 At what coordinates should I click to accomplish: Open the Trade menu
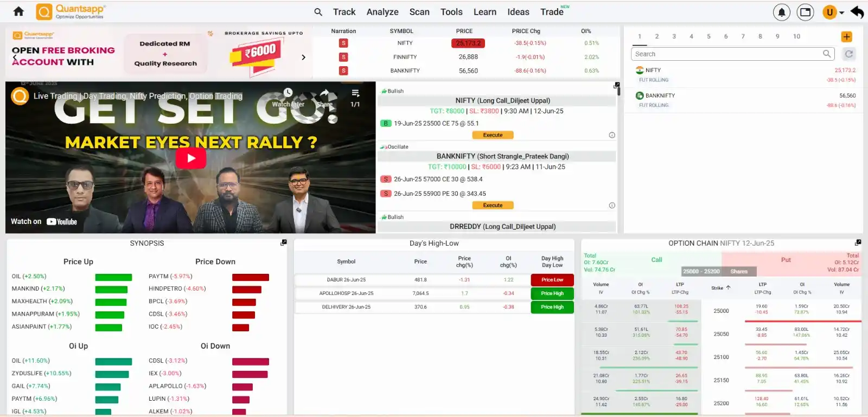coord(552,12)
